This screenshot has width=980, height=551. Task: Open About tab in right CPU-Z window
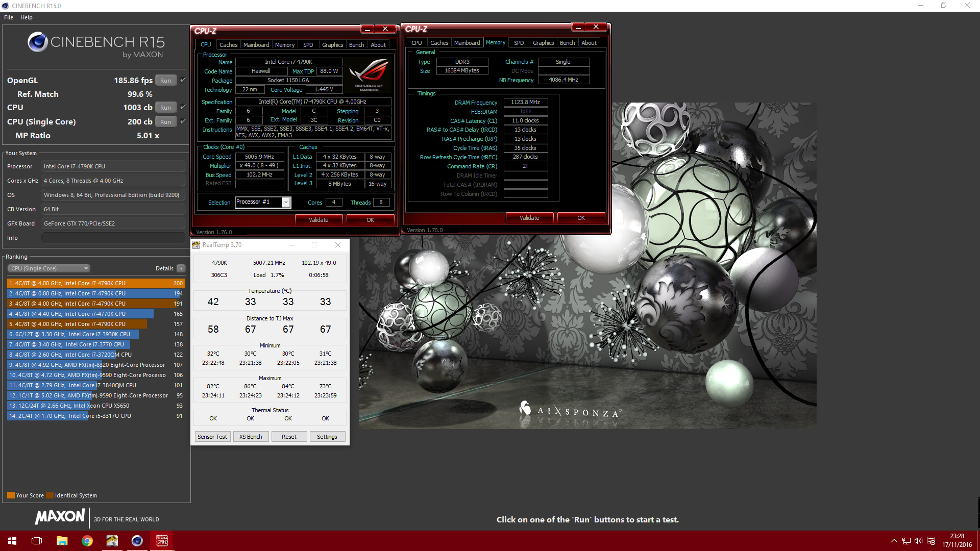(589, 43)
